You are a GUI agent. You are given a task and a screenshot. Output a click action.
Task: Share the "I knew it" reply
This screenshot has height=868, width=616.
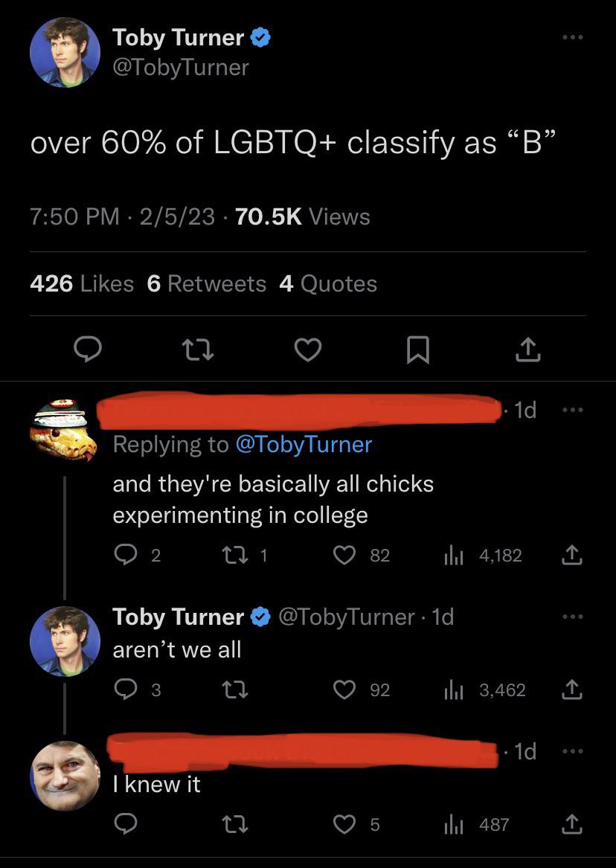(x=571, y=824)
